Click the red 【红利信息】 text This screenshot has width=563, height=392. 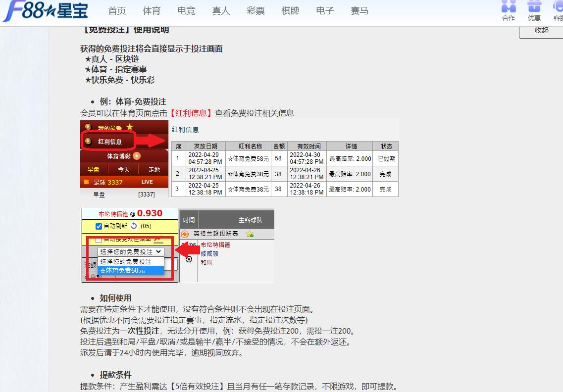(x=191, y=113)
